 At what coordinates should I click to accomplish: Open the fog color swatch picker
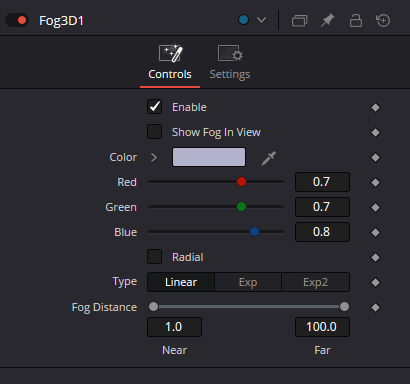(209, 157)
